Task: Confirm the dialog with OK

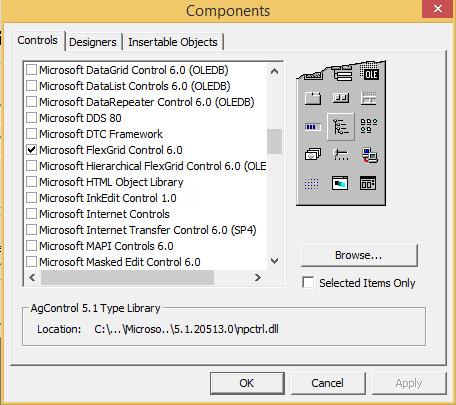Action: coord(247,383)
